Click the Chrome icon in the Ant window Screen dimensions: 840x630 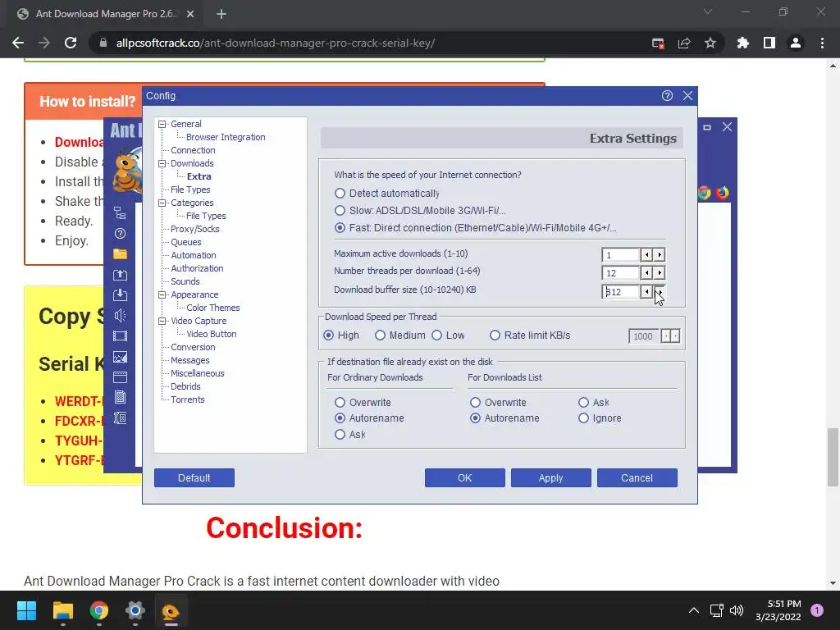coord(705,193)
